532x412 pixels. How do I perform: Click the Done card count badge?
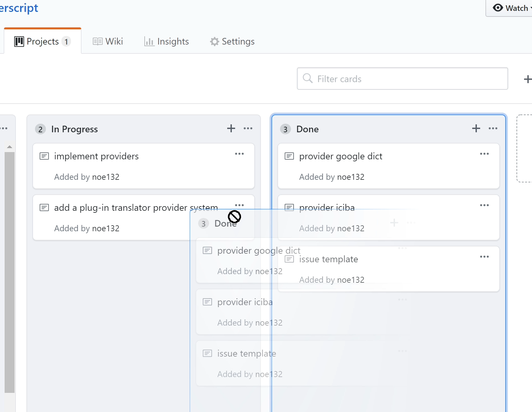pyautogui.click(x=285, y=129)
